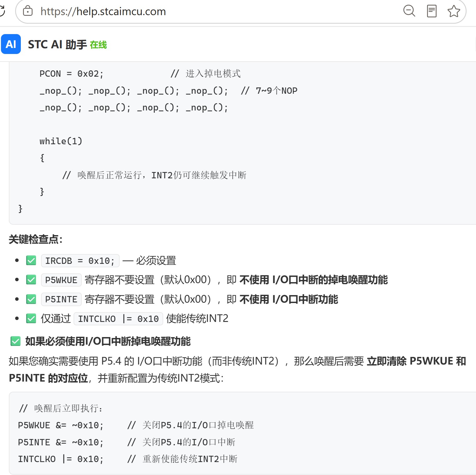Click the 唤醒后正常运行 comment line
476x475 pixels.
tap(154, 175)
